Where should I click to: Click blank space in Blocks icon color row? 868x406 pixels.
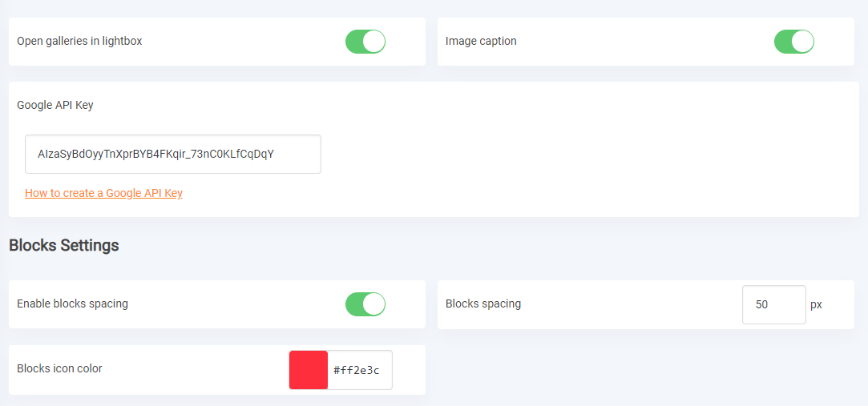(x=192, y=370)
